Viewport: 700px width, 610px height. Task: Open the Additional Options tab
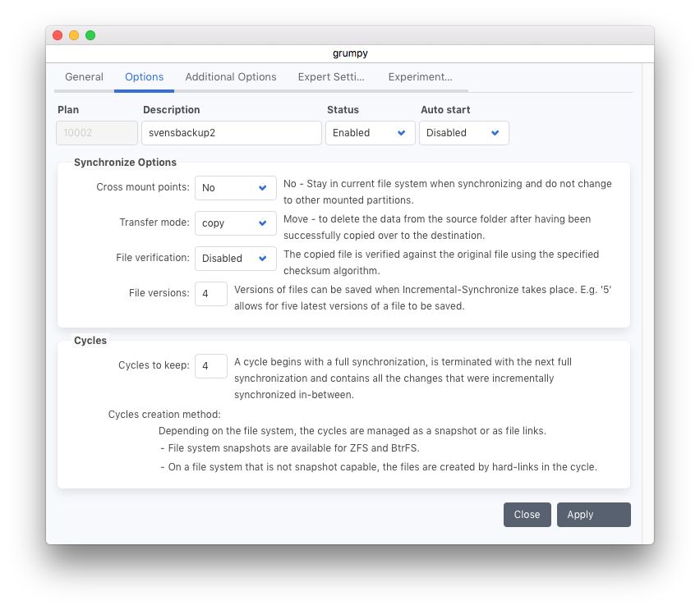pos(231,77)
